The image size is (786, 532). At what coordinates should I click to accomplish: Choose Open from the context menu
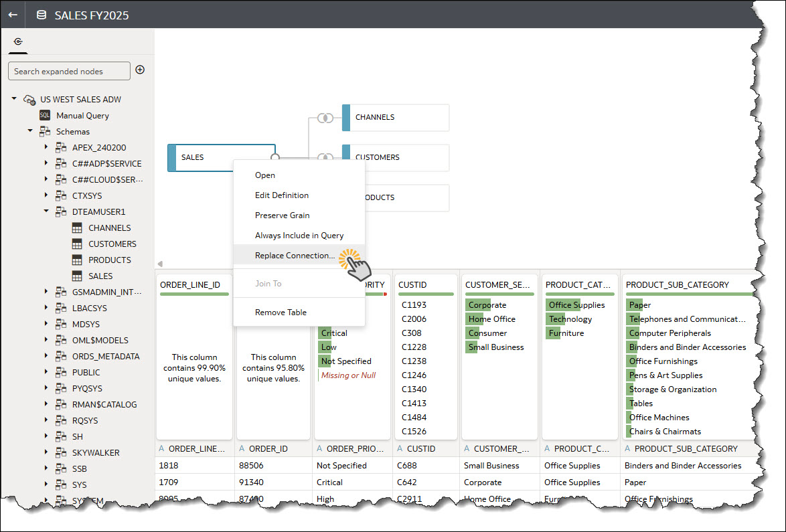299,175
